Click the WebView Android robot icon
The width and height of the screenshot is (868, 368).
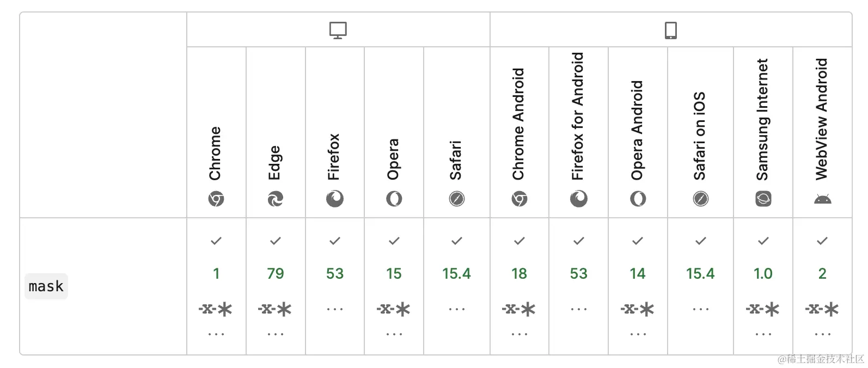pos(823,199)
